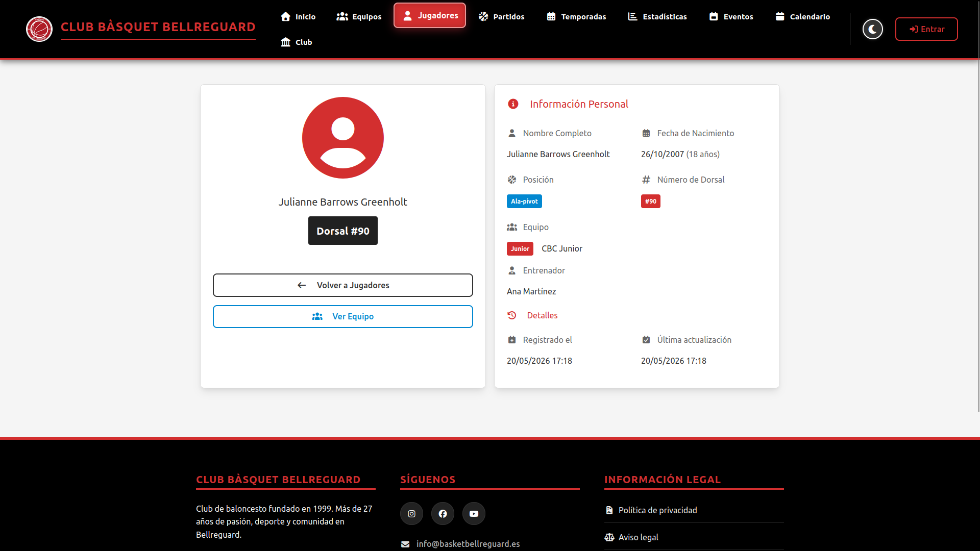The image size is (980, 551).
Task: Click the Junior category badge
Action: [x=520, y=248]
